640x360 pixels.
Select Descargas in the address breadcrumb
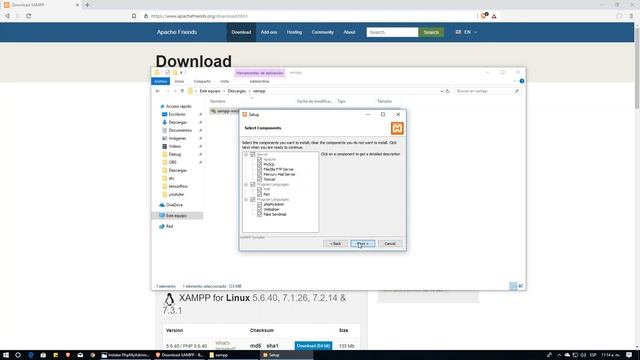click(x=237, y=91)
